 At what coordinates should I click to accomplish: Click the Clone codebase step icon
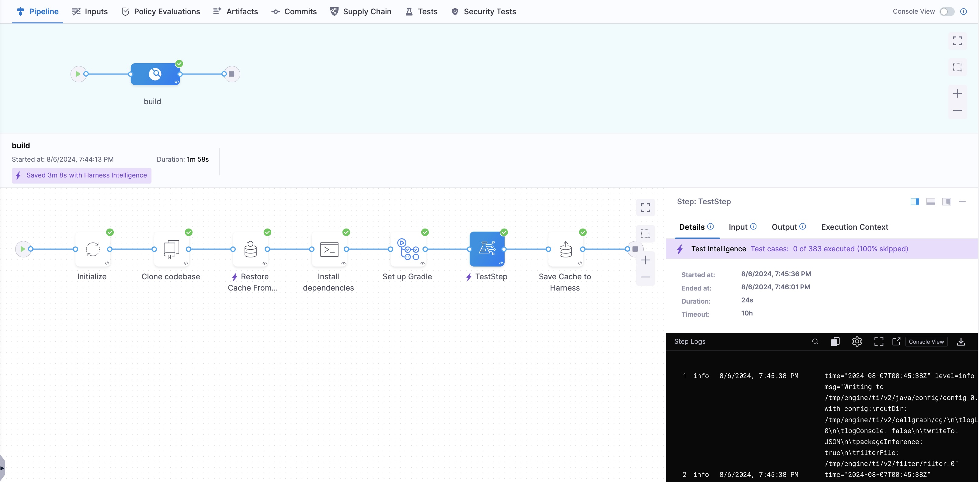coord(171,249)
